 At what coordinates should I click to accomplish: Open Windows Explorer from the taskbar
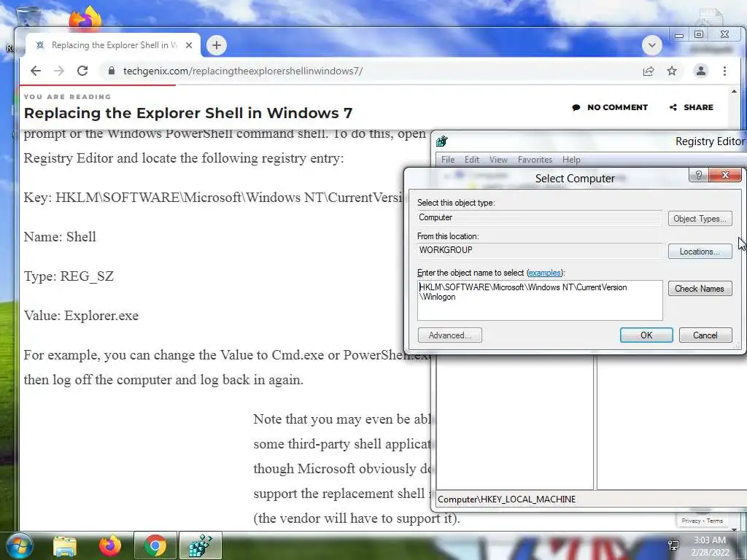pyautogui.click(x=65, y=546)
